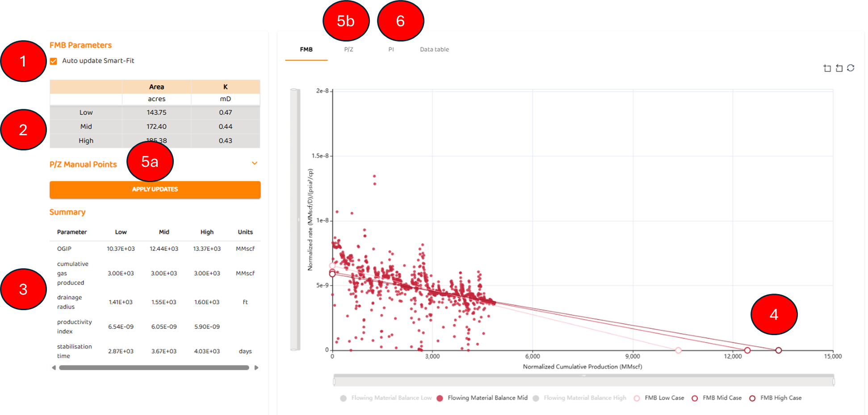Click the FMB Low Case x-intercept marker
The width and height of the screenshot is (868, 415).
click(x=678, y=350)
